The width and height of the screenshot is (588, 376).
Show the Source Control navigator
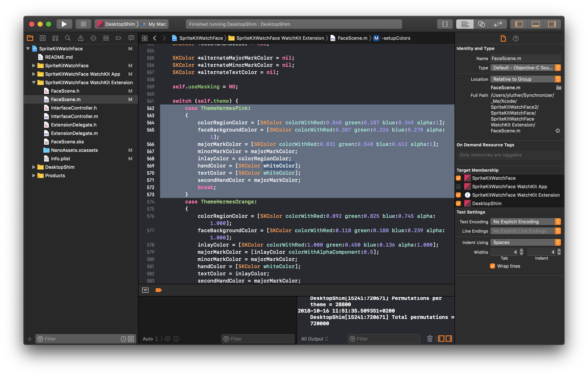[x=43, y=38]
